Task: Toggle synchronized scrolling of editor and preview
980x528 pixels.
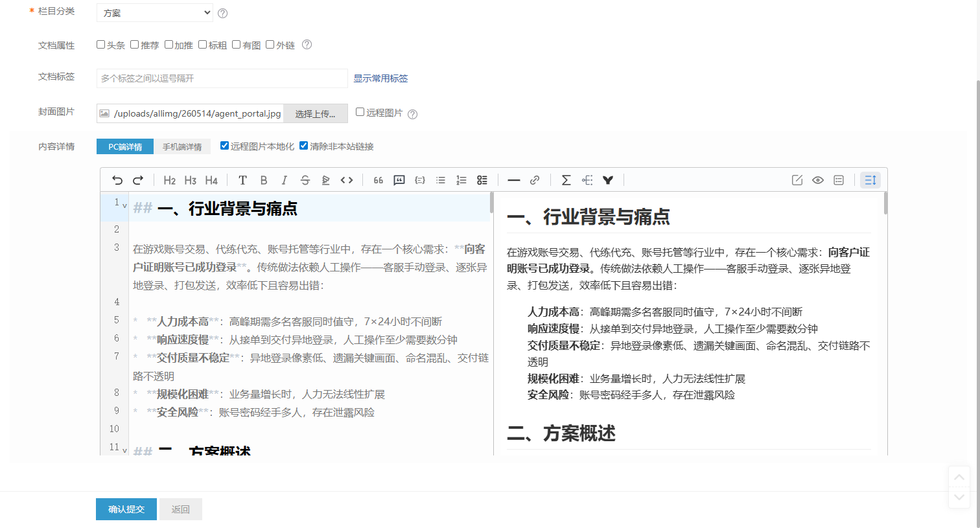Action: (870, 180)
